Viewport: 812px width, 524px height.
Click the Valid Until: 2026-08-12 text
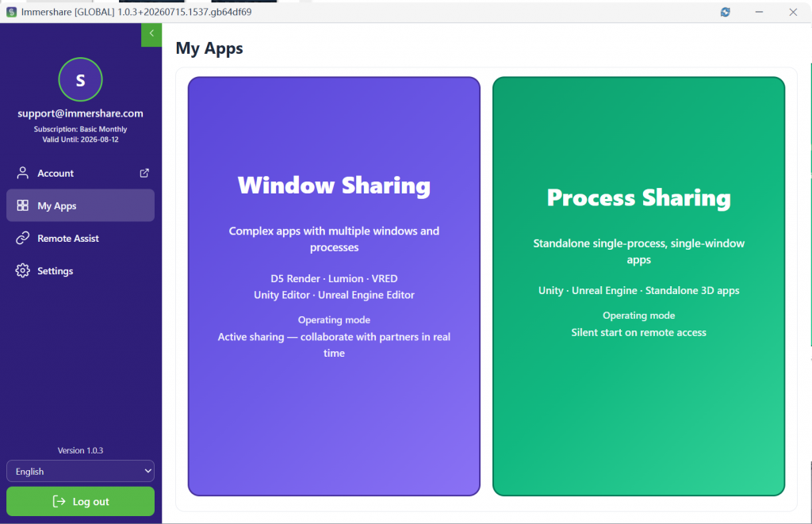[x=80, y=140]
